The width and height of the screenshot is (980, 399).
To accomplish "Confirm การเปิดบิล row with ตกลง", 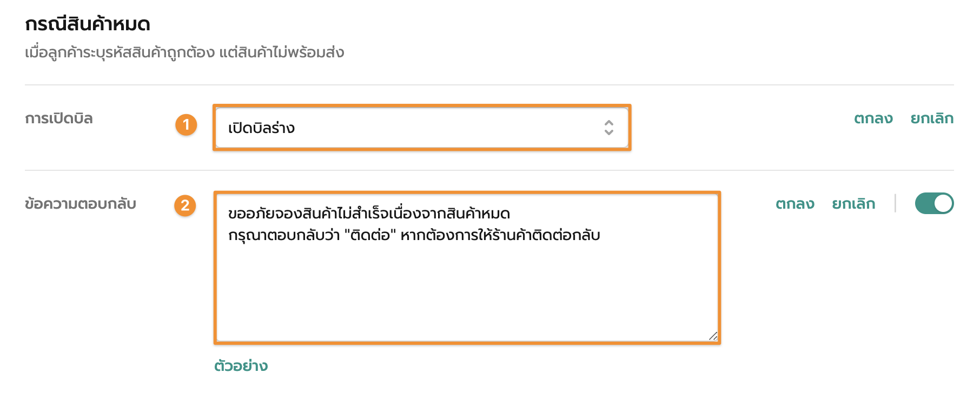I will coord(873,118).
